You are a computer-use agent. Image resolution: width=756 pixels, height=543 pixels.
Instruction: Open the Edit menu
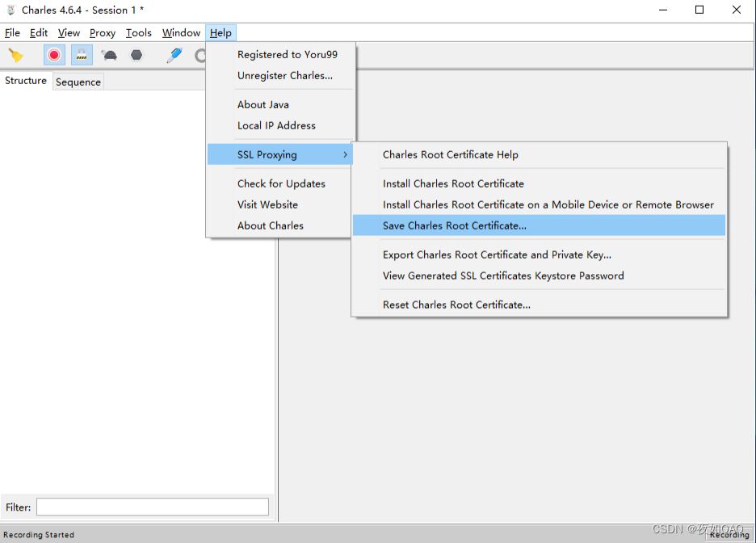(39, 33)
